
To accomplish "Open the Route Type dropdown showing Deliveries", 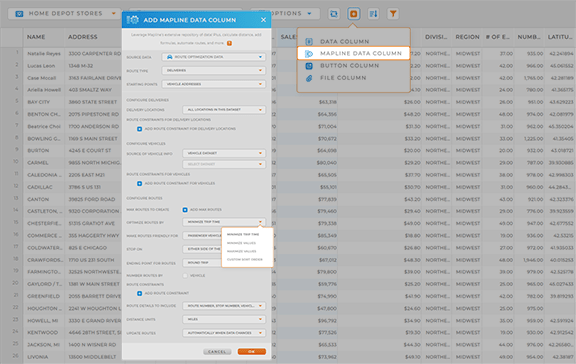I will tap(213, 70).
